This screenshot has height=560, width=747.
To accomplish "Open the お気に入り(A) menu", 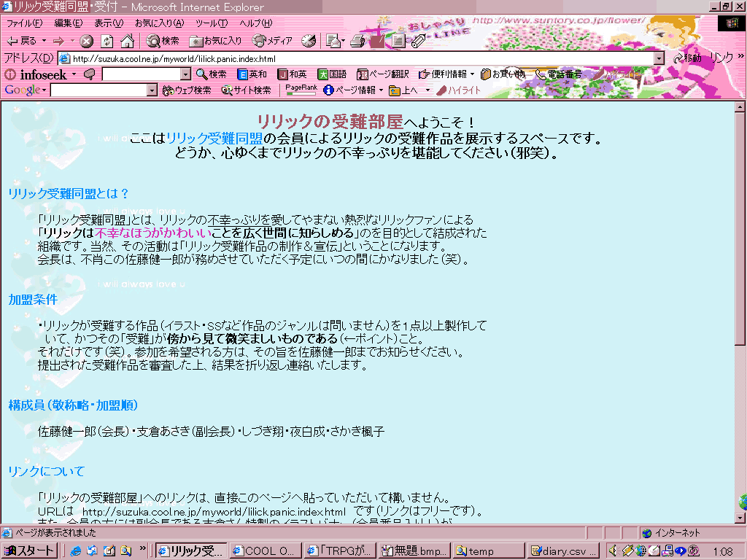I will [x=159, y=23].
